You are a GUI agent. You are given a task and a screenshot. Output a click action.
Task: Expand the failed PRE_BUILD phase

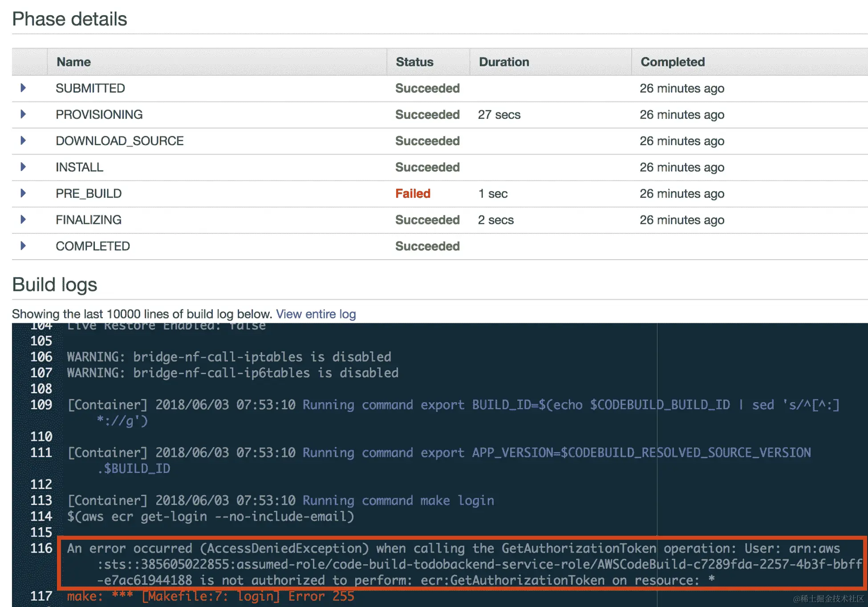pos(23,193)
